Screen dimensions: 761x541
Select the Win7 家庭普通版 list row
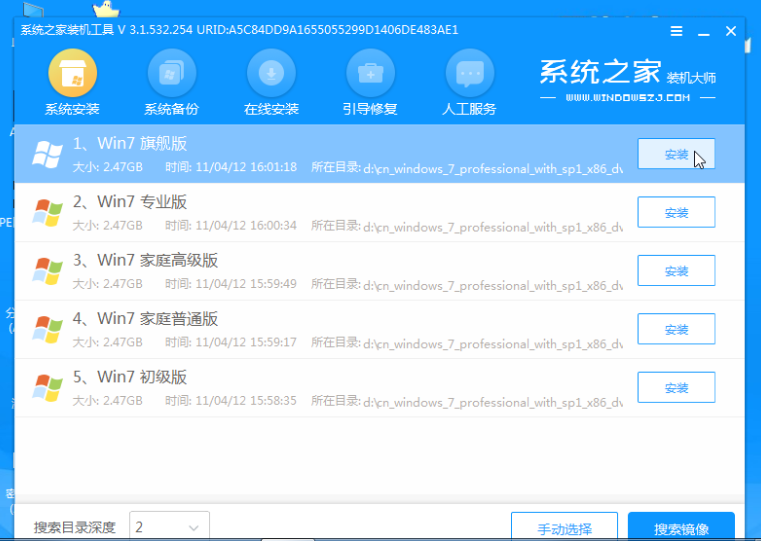click(x=320, y=328)
